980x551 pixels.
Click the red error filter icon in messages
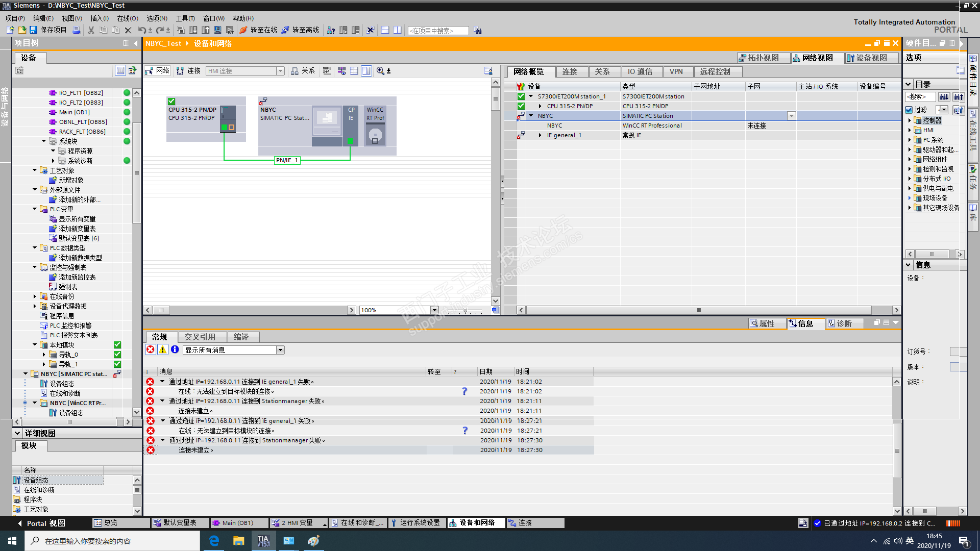pyautogui.click(x=151, y=349)
